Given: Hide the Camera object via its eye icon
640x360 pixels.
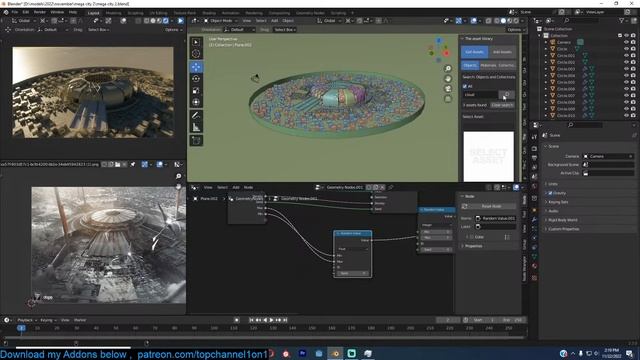Looking at the screenshot, I should [x=626, y=42].
